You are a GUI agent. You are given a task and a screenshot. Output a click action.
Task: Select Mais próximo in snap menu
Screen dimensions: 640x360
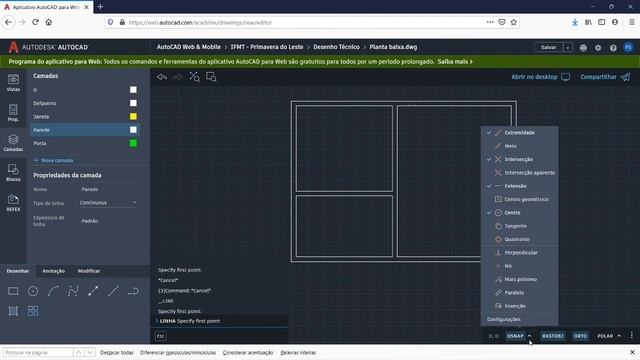519,279
